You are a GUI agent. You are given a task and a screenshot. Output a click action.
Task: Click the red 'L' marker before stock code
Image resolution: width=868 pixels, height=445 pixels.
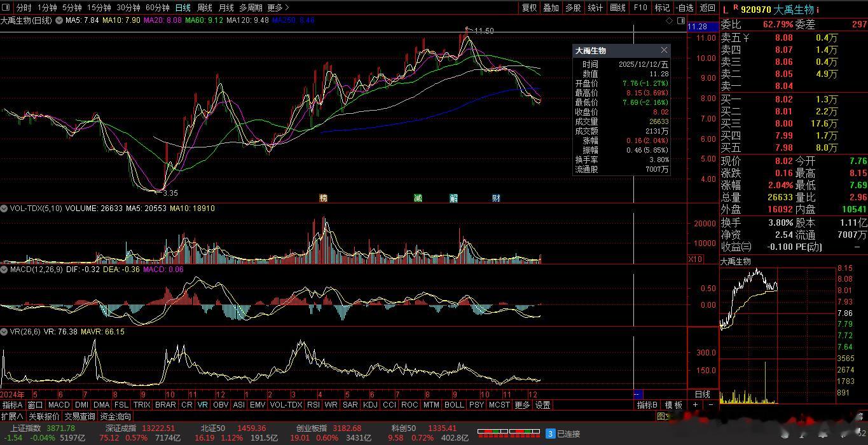[726, 10]
